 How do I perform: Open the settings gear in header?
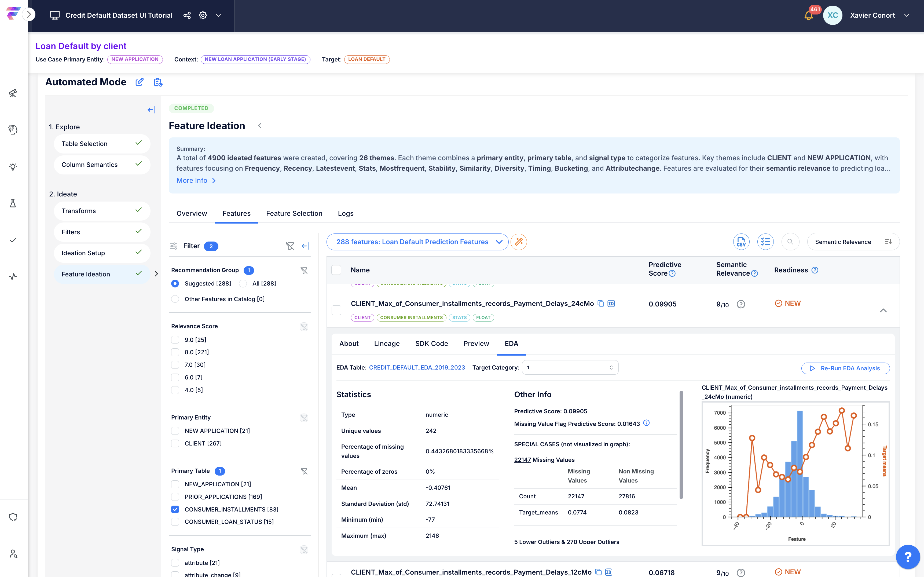pyautogui.click(x=203, y=15)
